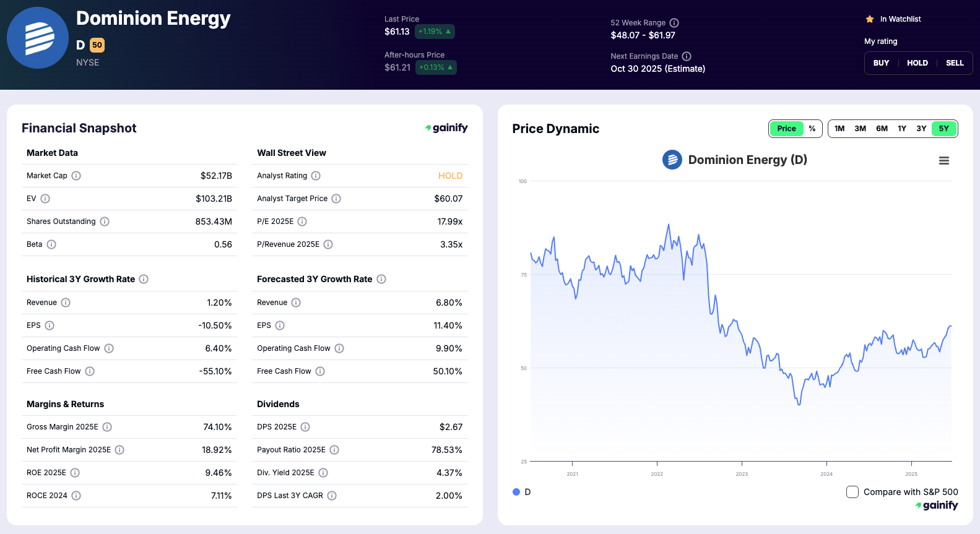Click the orange 50 score badge
Image resolution: width=980 pixels, height=534 pixels.
(97, 45)
